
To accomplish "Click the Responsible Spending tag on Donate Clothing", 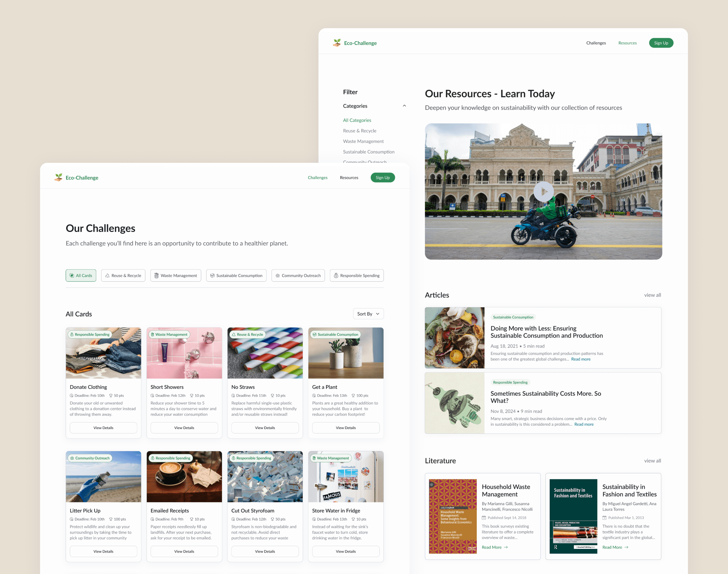I will pyautogui.click(x=90, y=334).
